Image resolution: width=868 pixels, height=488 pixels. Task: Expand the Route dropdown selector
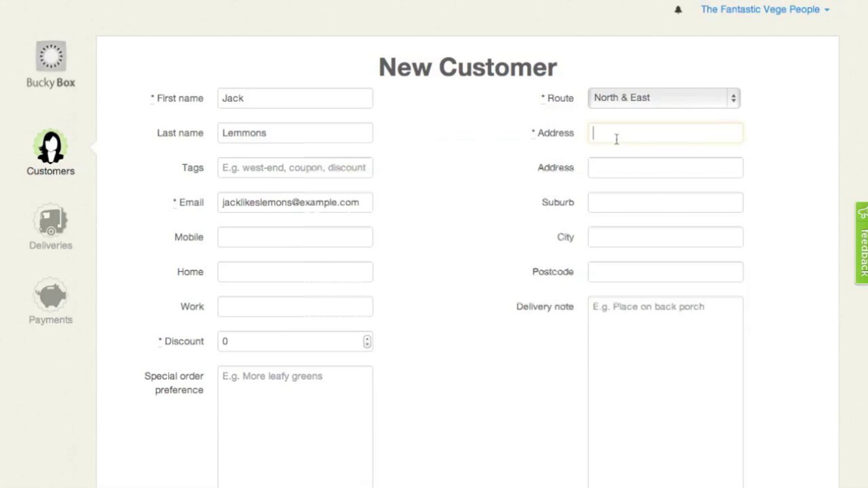(x=664, y=98)
